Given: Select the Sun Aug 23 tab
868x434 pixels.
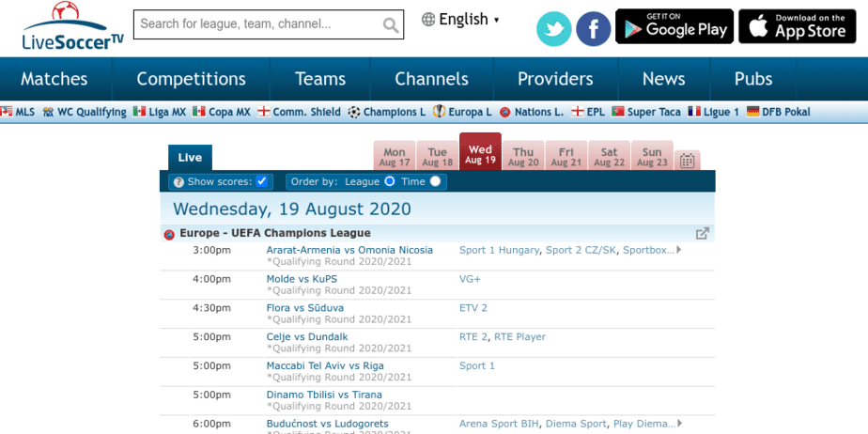Looking at the screenshot, I should 652,156.
